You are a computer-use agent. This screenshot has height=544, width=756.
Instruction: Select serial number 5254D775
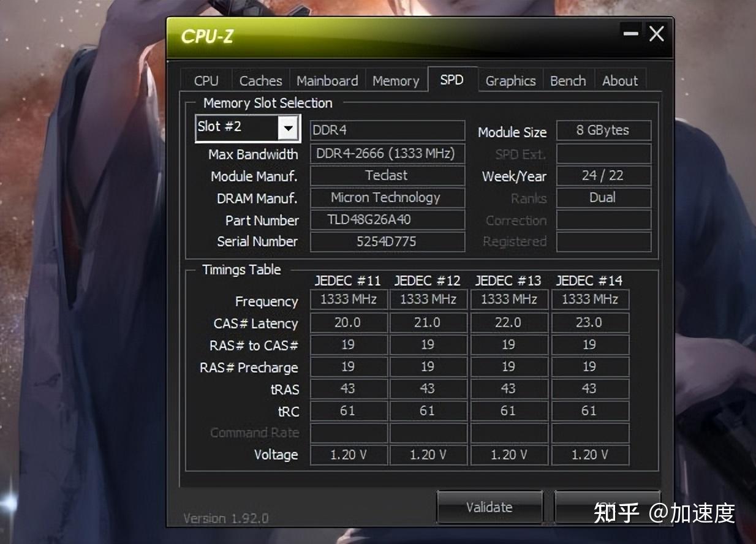click(x=387, y=241)
